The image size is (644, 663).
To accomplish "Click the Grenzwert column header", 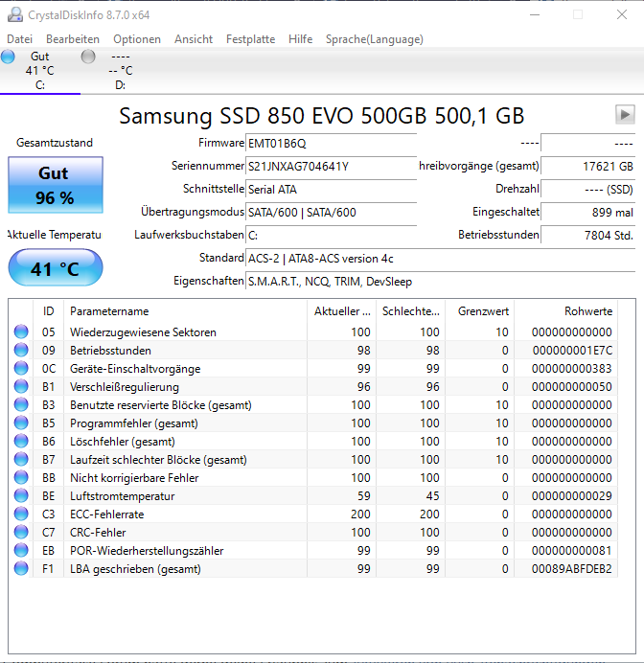I will (x=479, y=311).
